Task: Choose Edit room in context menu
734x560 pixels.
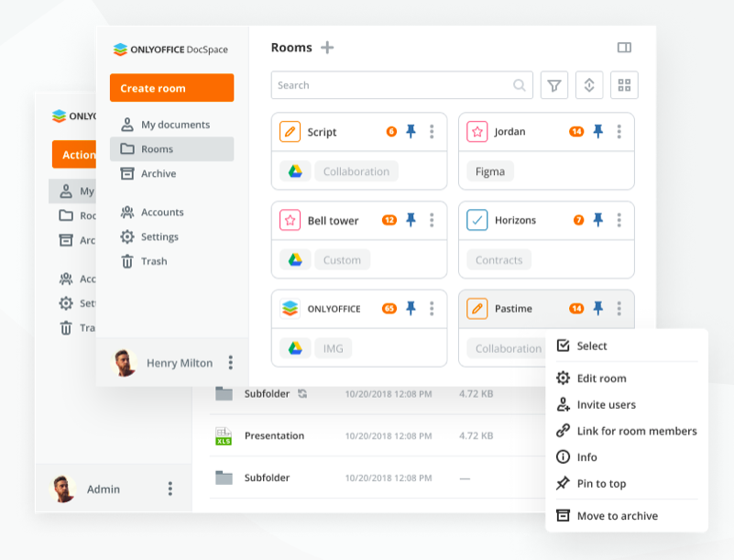Action: [627, 378]
